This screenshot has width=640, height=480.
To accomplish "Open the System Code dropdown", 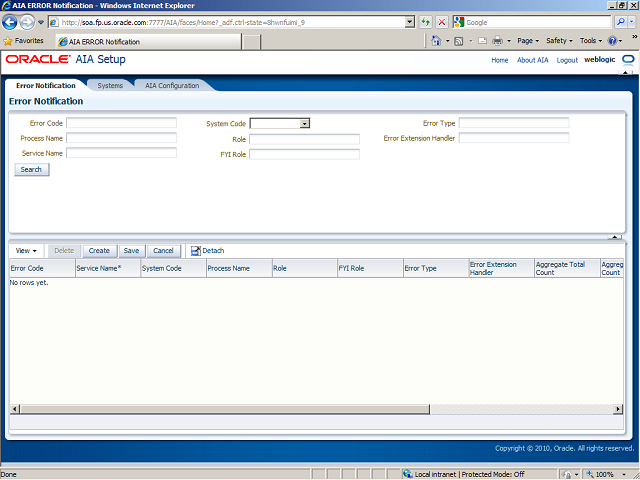I will coord(304,123).
